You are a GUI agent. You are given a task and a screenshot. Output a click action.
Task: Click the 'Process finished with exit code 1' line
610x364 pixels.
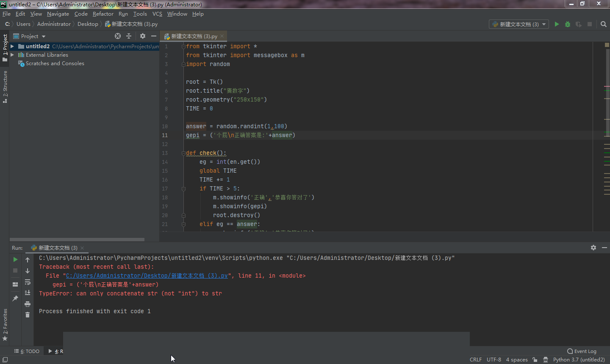point(95,311)
